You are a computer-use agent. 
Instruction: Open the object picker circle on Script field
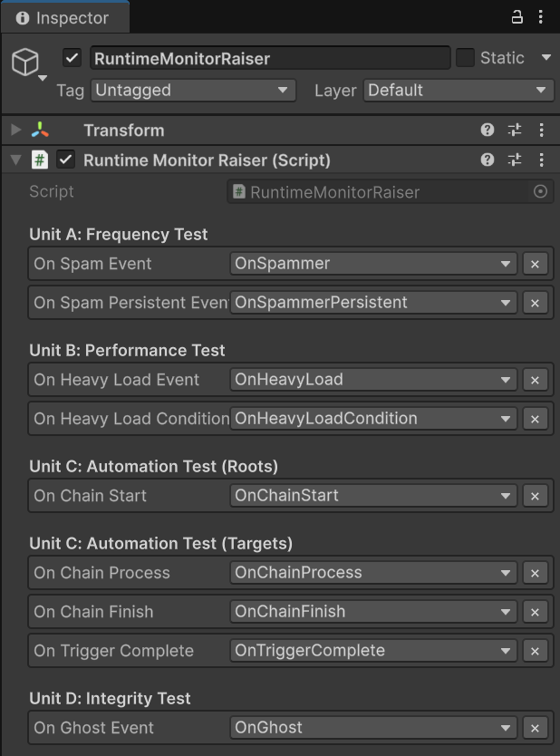(x=541, y=191)
